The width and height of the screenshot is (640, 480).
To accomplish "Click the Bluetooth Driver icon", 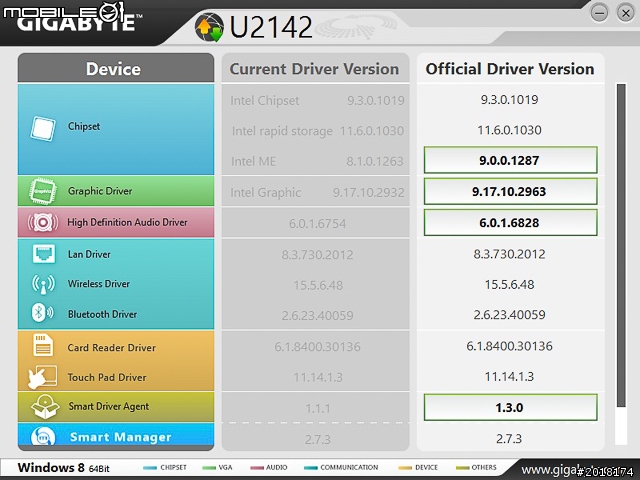I will coord(42,313).
